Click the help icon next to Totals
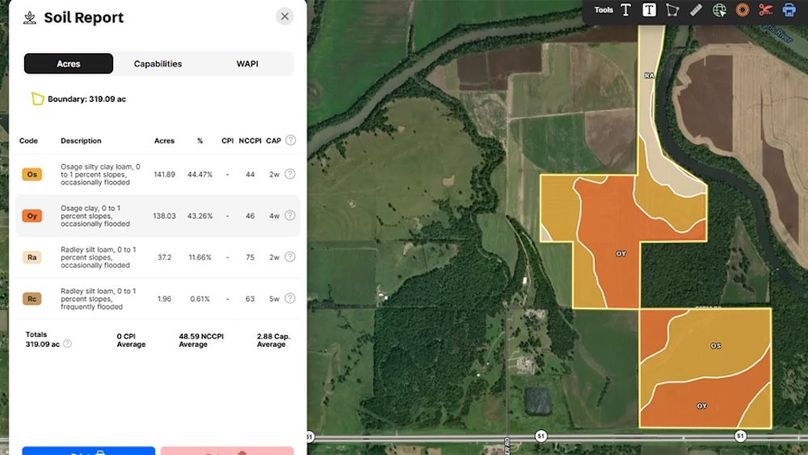Image resolution: width=808 pixels, height=455 pixels. tap(67, 343)
